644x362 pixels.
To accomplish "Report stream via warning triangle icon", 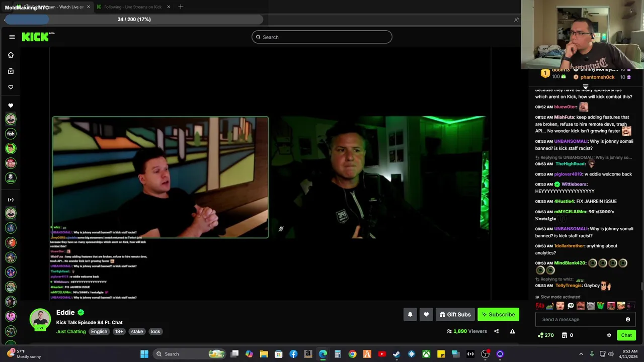I will tap(512, 331).
